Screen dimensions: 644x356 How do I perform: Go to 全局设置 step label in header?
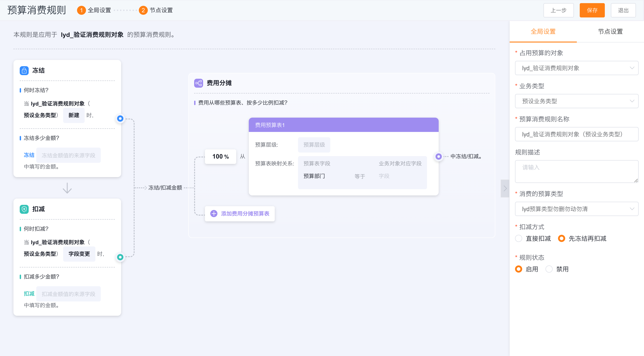coord(99,10)
